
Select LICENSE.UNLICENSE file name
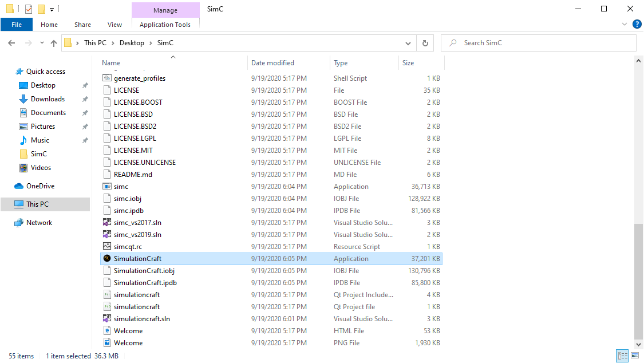[145, 162]
